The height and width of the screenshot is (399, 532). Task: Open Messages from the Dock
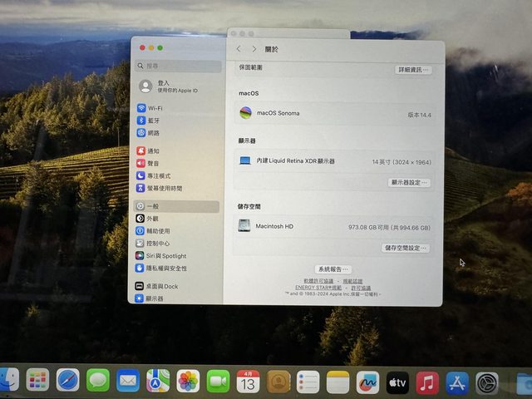tap(98, 381)
